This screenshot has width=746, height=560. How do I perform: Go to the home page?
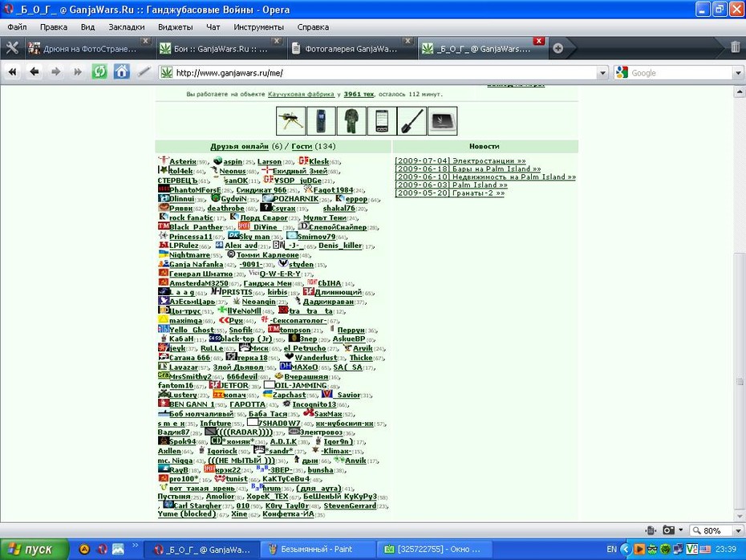121,72
